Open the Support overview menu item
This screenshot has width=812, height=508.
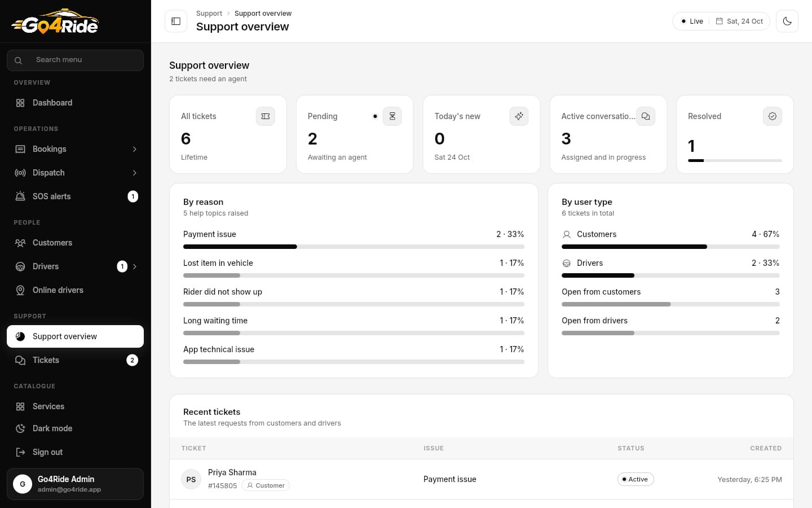point(75,336)
